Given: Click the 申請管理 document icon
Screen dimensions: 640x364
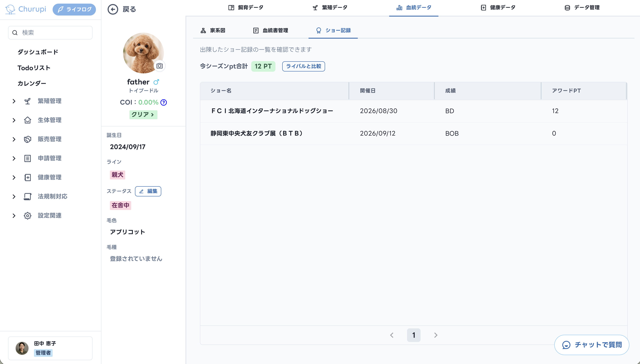Looking at the screenshot, I should [x=28, y=158].
